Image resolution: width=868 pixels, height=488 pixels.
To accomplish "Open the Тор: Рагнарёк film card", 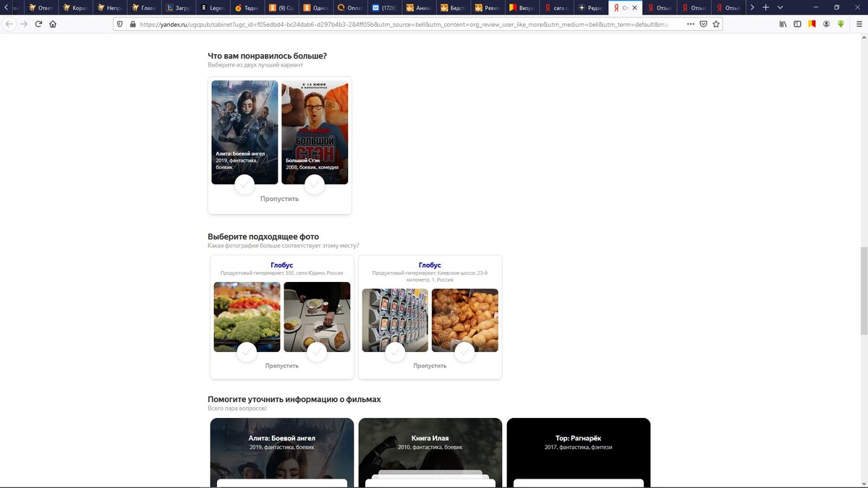I will click(578, 453).
